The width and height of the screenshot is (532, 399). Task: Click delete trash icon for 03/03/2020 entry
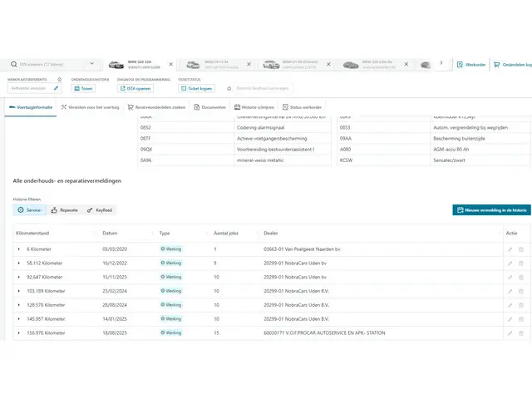pos(521,249)
